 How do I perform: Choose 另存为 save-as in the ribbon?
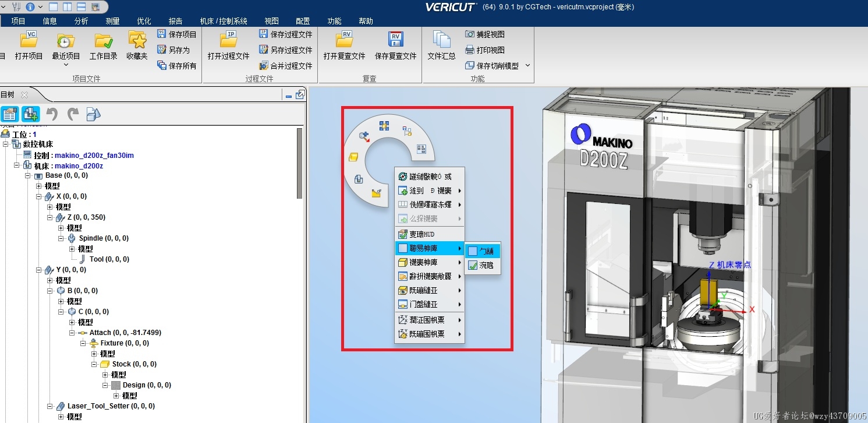coord(173,50)
